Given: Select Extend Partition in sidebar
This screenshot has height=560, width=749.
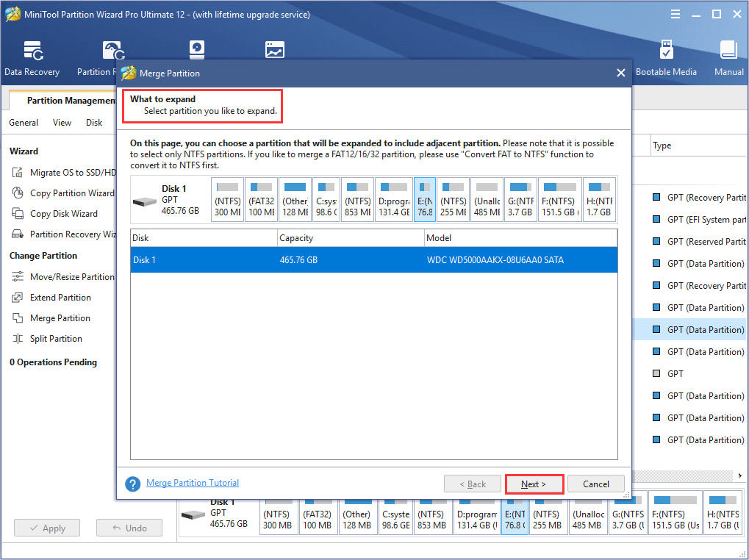Looking at the screenshot, I should [60, 298].
